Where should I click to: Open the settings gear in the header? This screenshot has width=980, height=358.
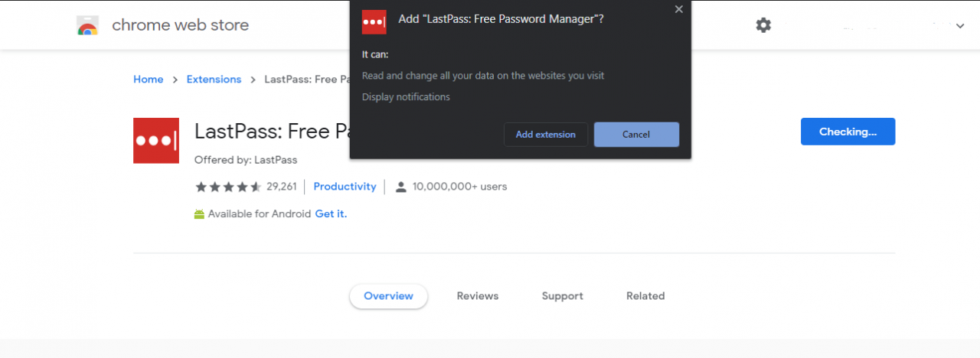coord(763,25)
